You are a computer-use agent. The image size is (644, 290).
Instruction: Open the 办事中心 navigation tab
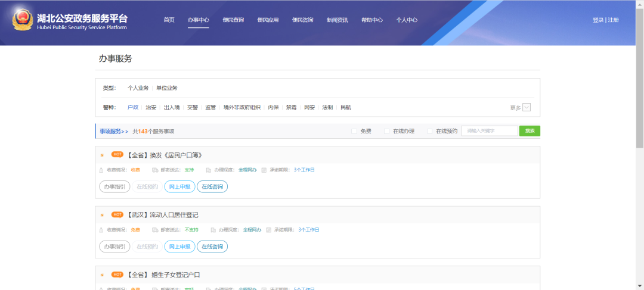(x=199, y=20)
